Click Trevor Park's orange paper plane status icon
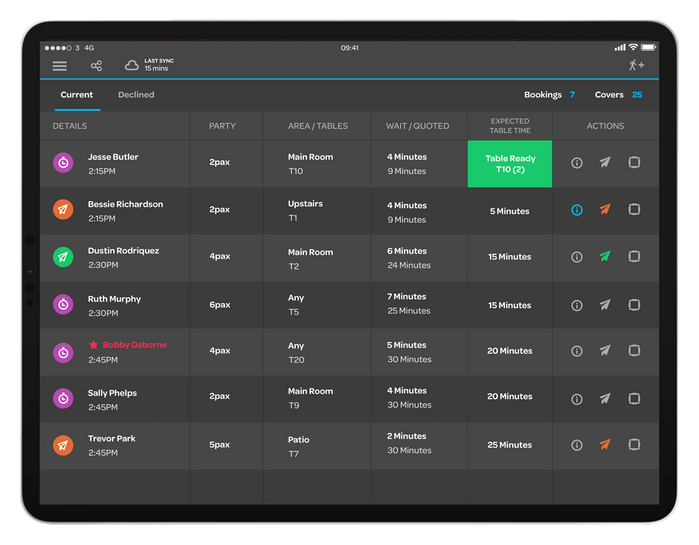This screenshot has width=699, height=545. pos(63,445)
